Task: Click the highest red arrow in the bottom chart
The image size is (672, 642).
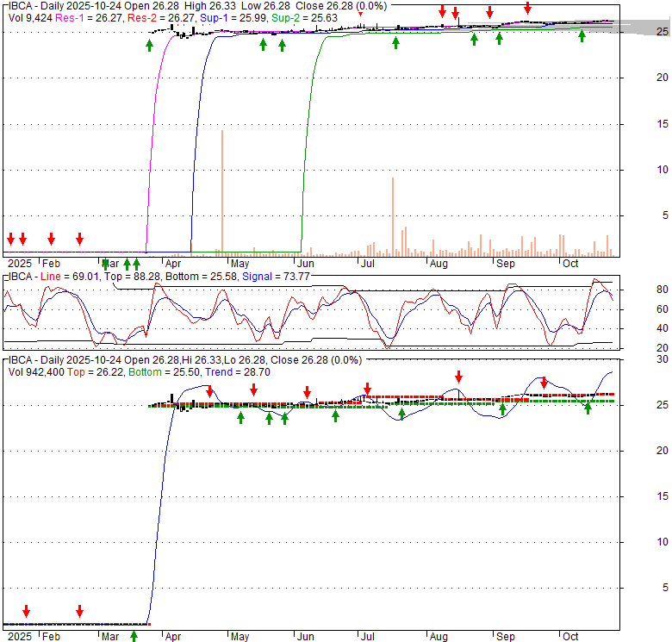Action: click(459, 377)
